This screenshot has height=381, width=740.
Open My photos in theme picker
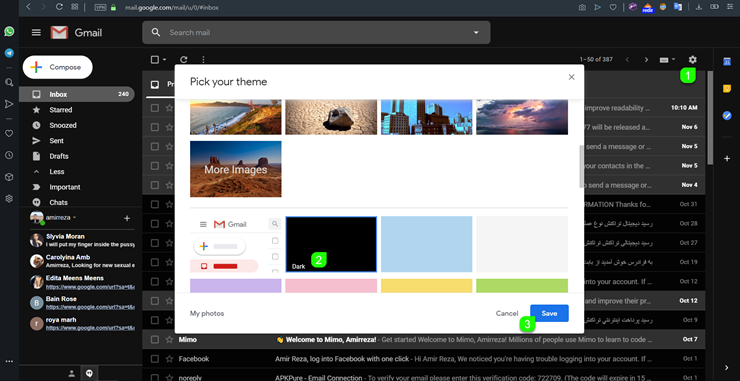[207, 313]
